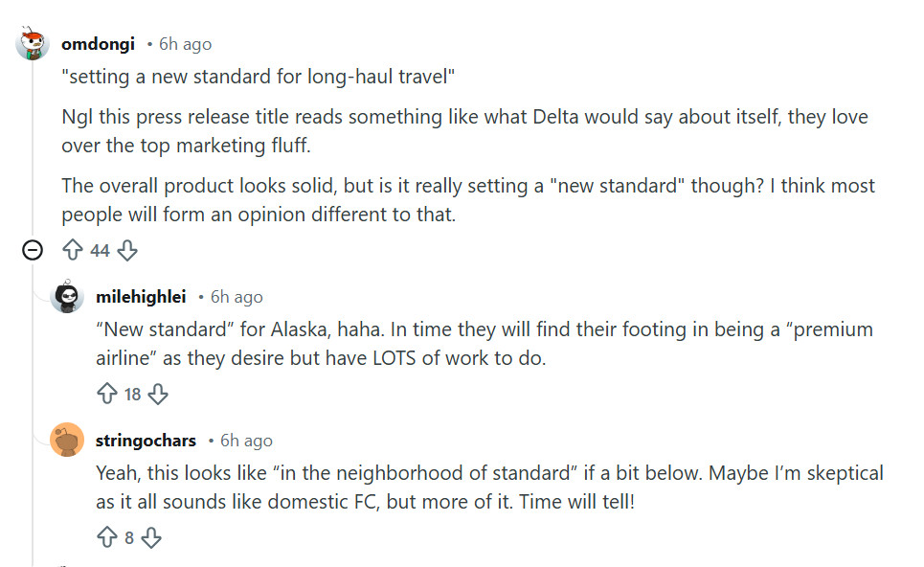Open omdongi's avatar profile picture
The width and height of the screenshot is (924, 567).
click(x=33, y=44)
